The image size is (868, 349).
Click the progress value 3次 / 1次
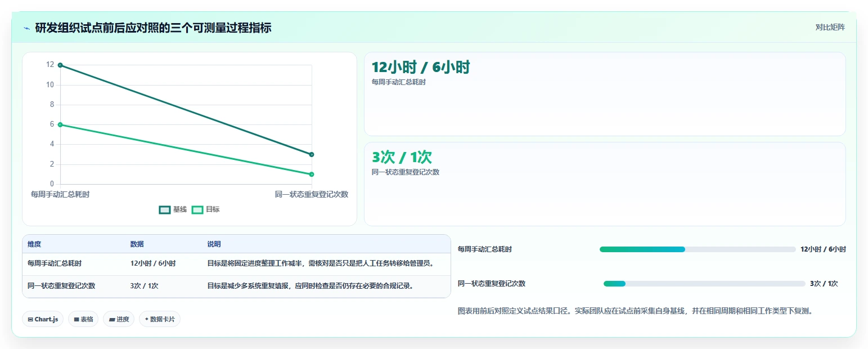click(824, 284)
